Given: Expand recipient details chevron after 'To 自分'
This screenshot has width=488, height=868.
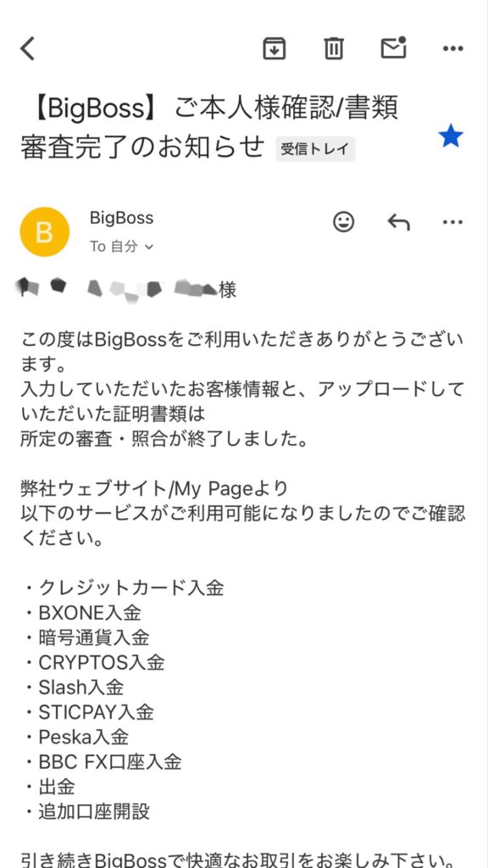Looking at the screenshot, I should point(148,248).
